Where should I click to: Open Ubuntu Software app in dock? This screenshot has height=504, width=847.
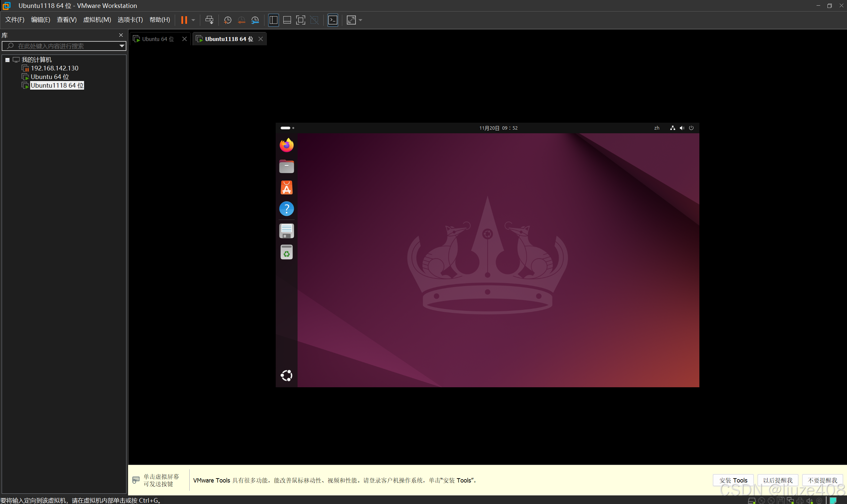click(287, 188)
